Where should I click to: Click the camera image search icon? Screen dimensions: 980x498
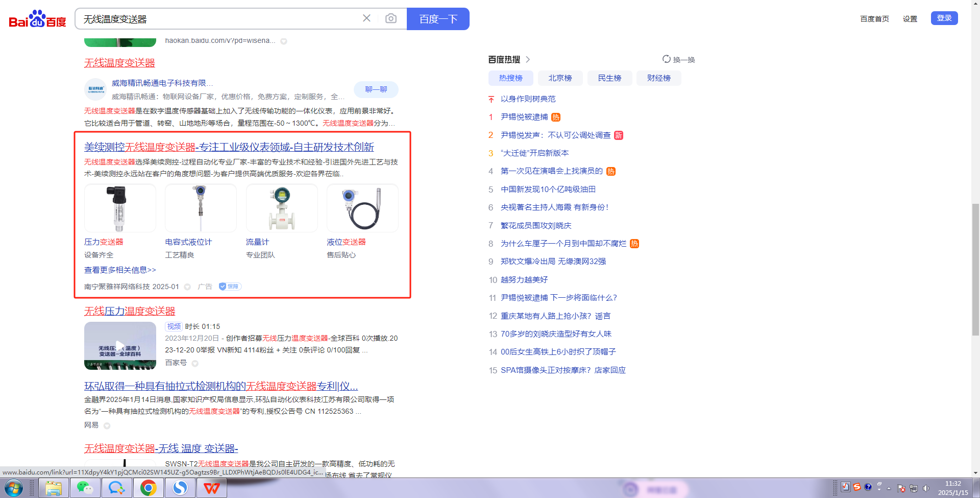[x=391, y=19]
